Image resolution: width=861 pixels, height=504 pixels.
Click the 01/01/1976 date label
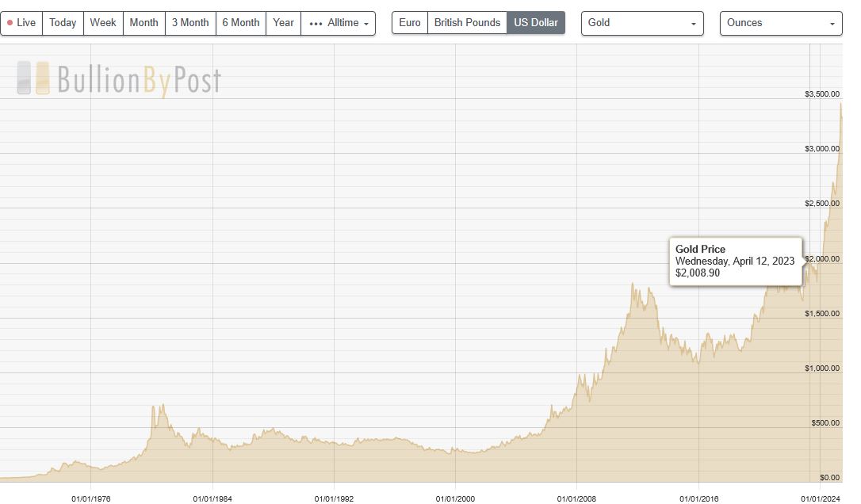[x=91, y=499]
